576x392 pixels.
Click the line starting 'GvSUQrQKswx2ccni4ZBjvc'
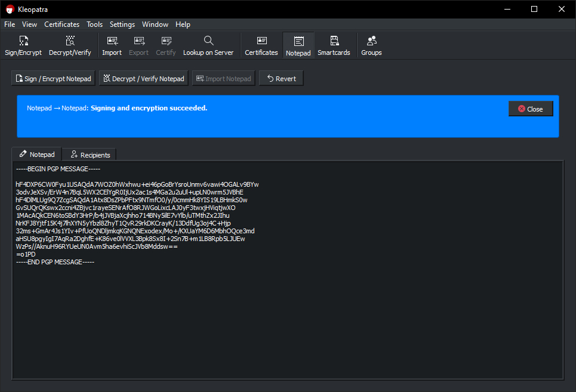(125, 208)
